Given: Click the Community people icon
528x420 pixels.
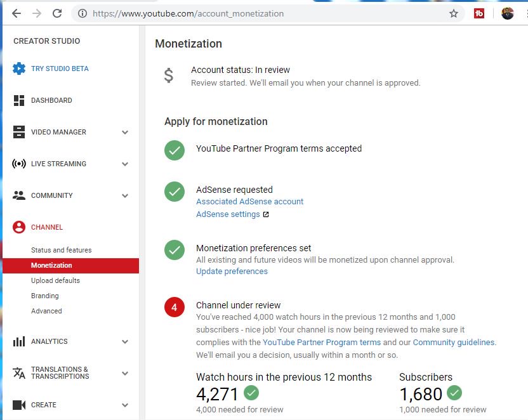Looking at the screenshot, I should pos(19,195).
